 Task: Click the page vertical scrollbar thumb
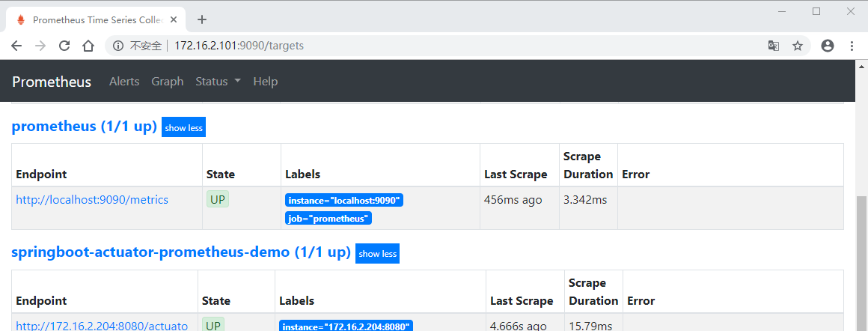[x=862, y=264]
